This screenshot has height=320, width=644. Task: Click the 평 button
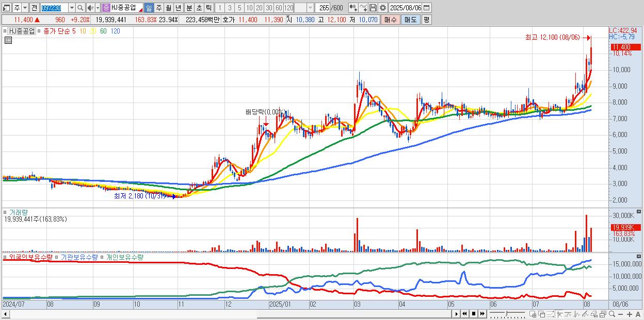coord(426,20)
